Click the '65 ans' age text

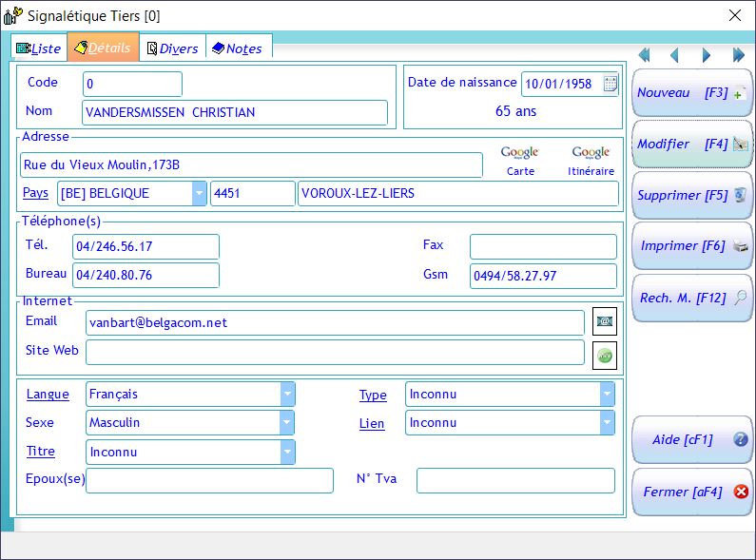516,111
